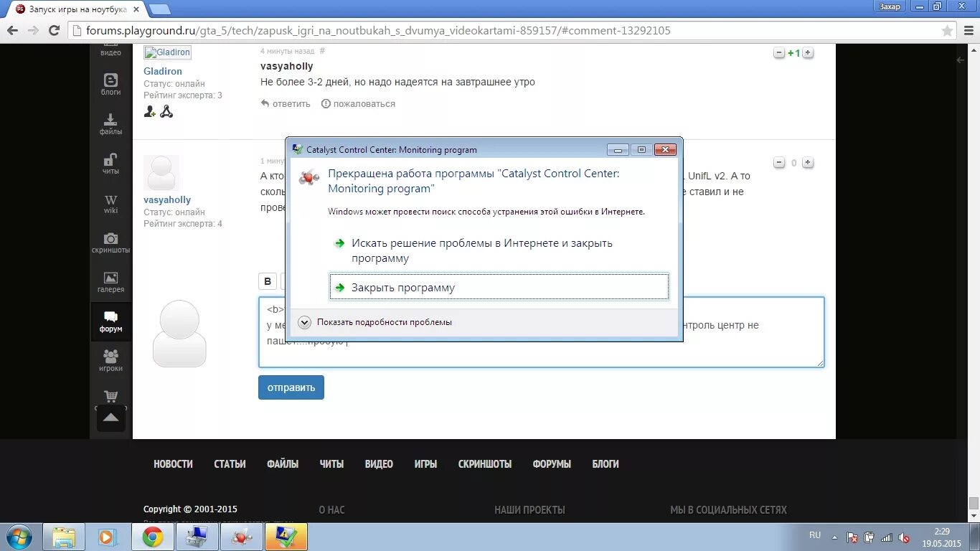Downvote Gladiron's comment with minus button
The width and height of the screenshot is (980, 551).
(x=779, y=53)
